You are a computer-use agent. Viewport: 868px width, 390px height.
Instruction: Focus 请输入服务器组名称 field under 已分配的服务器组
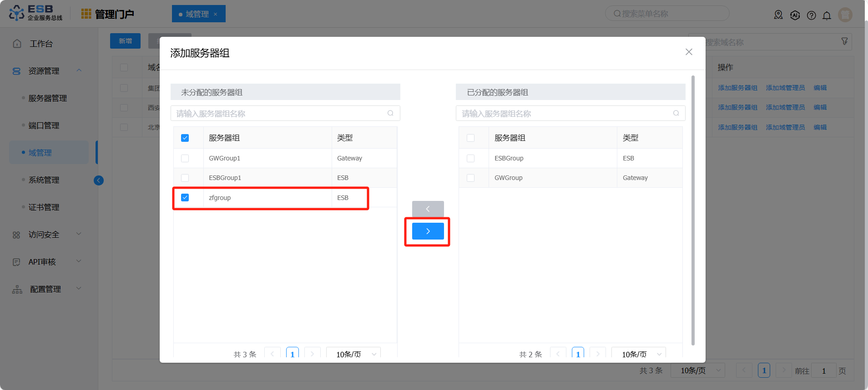(570, 113)
